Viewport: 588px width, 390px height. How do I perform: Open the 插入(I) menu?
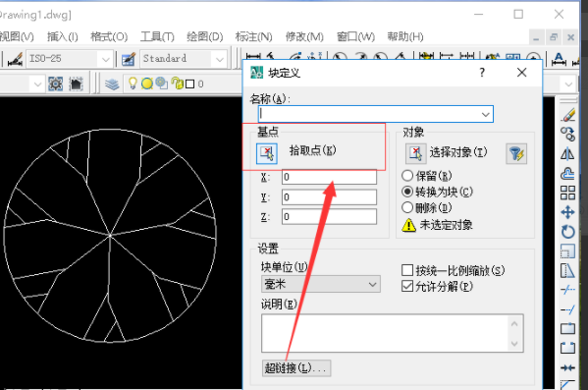[62, 36]
